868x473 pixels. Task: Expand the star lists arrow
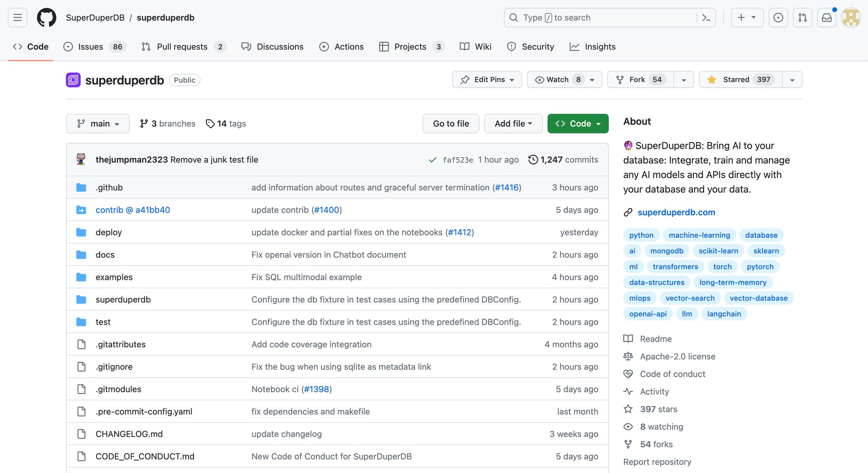point(792,80)
